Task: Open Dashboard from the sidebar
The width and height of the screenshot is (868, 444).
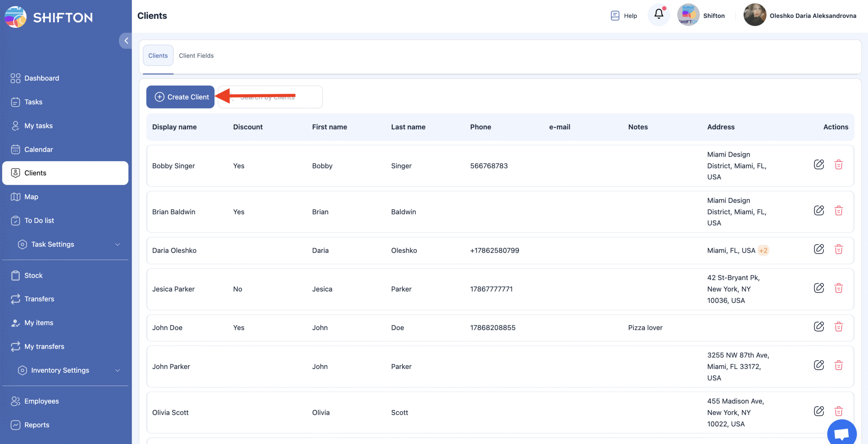Action: 41,78
